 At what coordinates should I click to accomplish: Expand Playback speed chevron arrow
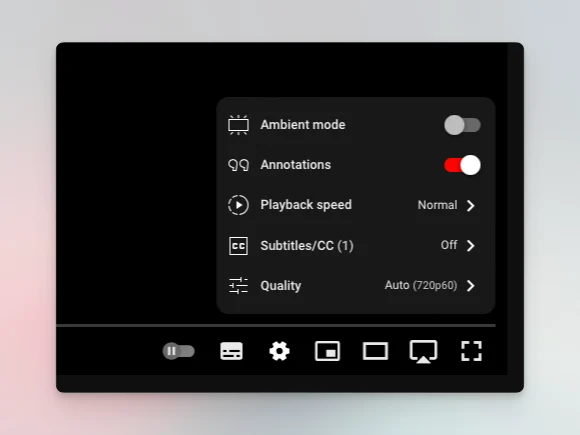click(x=471, y=206)
